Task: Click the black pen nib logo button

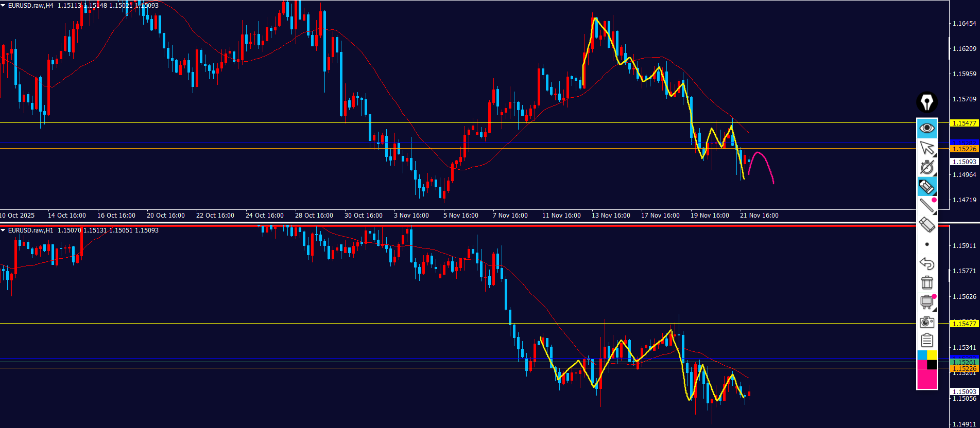Action: click(926, 102)
